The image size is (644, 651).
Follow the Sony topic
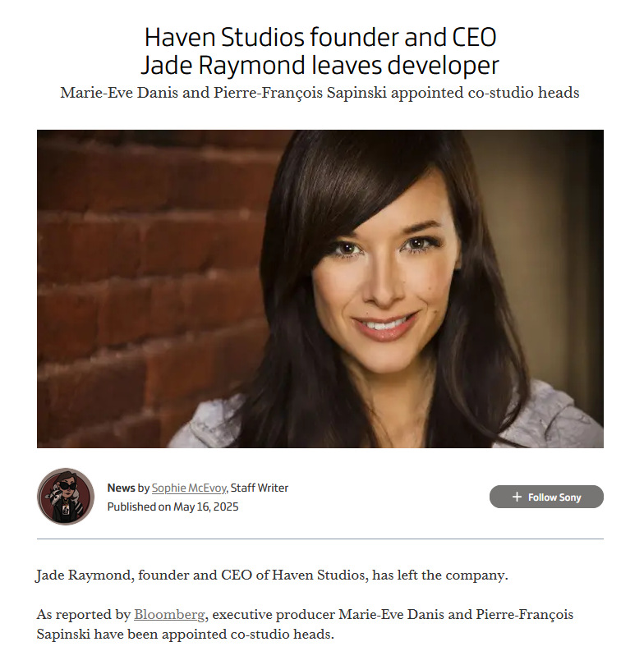(546, 497)
